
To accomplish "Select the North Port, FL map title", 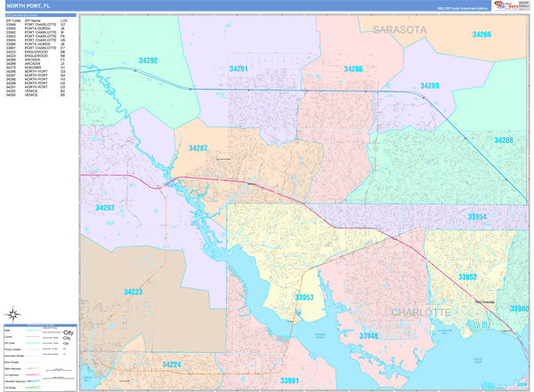I will pos(28,6).
